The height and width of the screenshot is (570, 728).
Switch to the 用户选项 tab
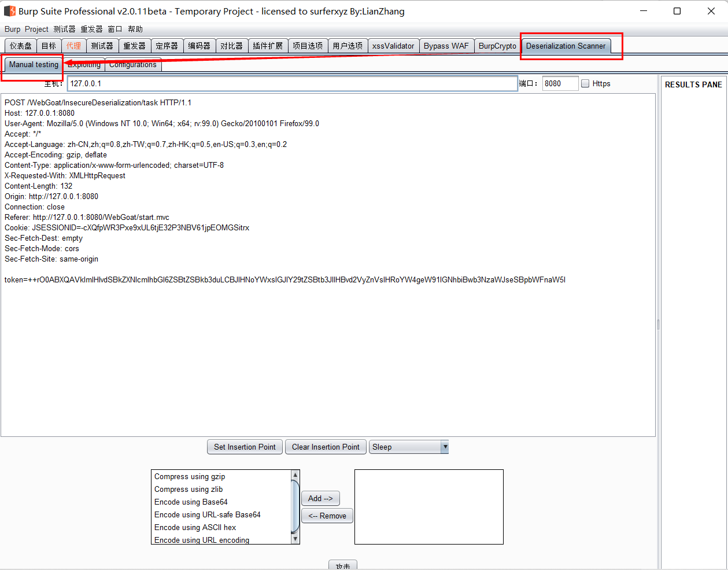(x=348, y=46)
